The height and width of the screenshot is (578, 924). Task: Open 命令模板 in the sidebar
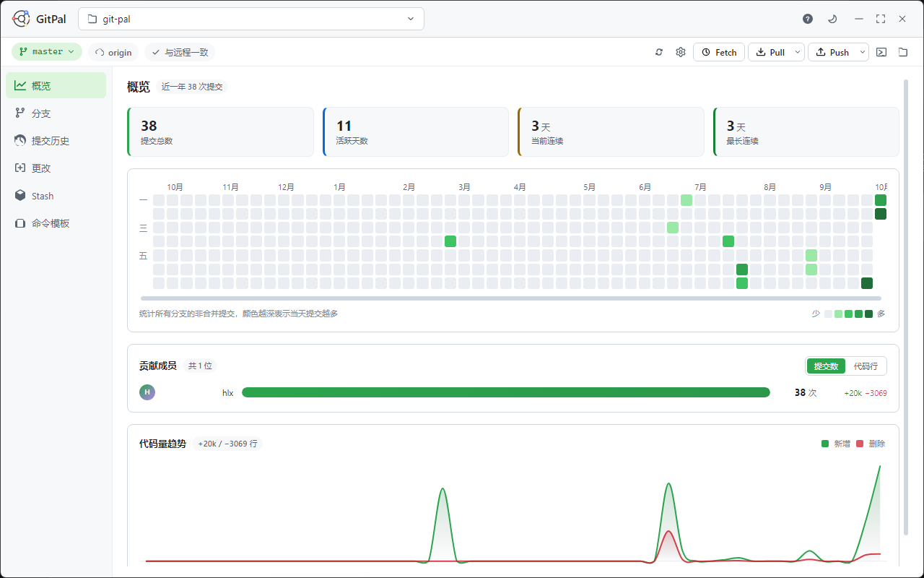click(56, 223)
